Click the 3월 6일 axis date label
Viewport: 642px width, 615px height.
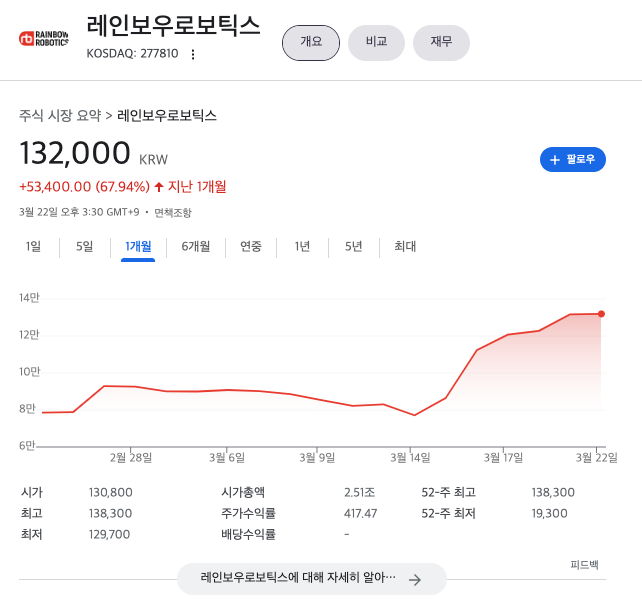pos(227,457)
